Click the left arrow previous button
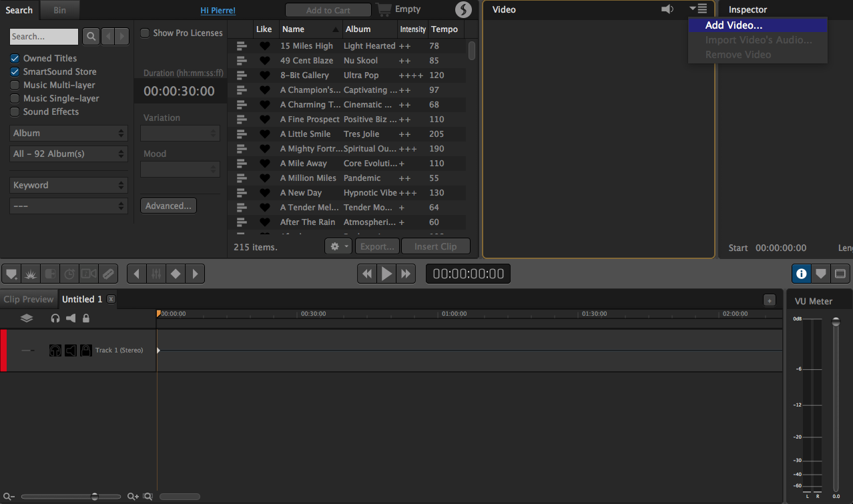 (137, 274)
